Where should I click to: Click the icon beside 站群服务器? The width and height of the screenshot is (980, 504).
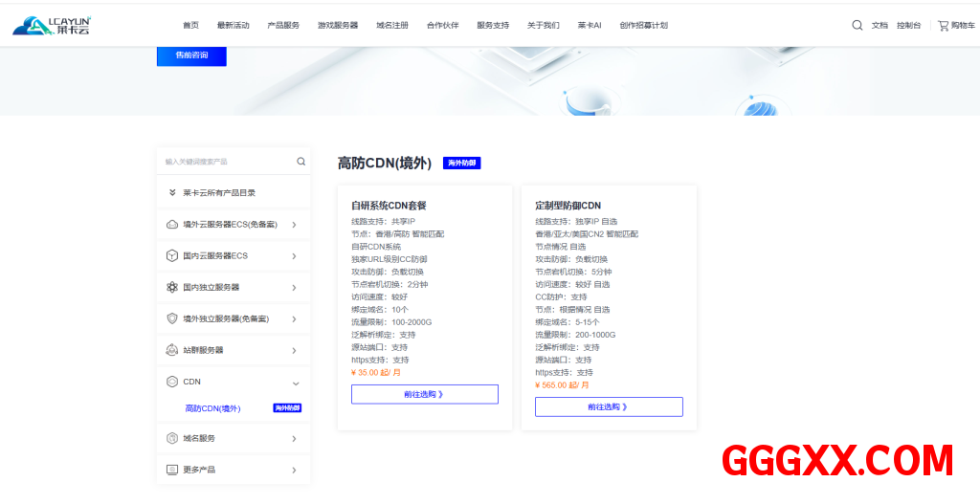click(172, 350)
